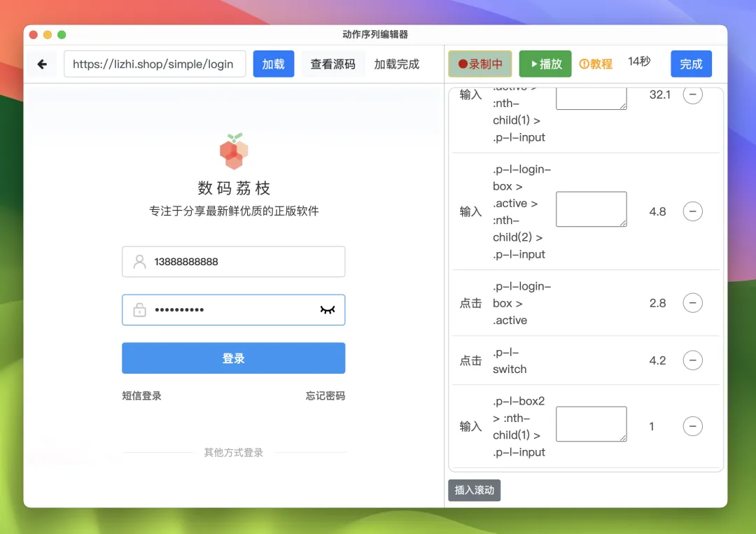Click the green 播放 button
This screenshot has height=534, width=756.
point(545,64)
